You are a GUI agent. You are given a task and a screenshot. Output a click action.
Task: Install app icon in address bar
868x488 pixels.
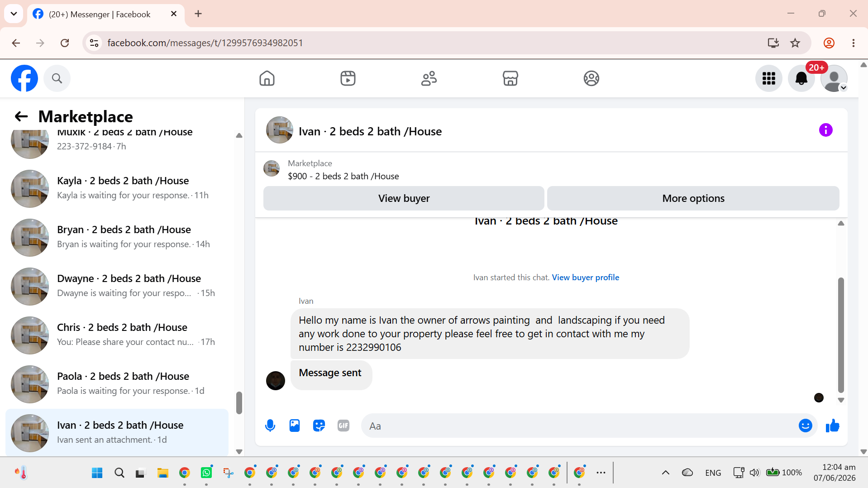(x=773, y=43)
